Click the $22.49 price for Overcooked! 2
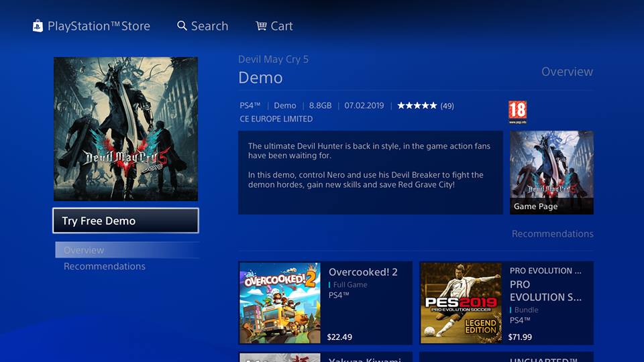This screenshot has height=362, width=644. click(x=339, y=337)
